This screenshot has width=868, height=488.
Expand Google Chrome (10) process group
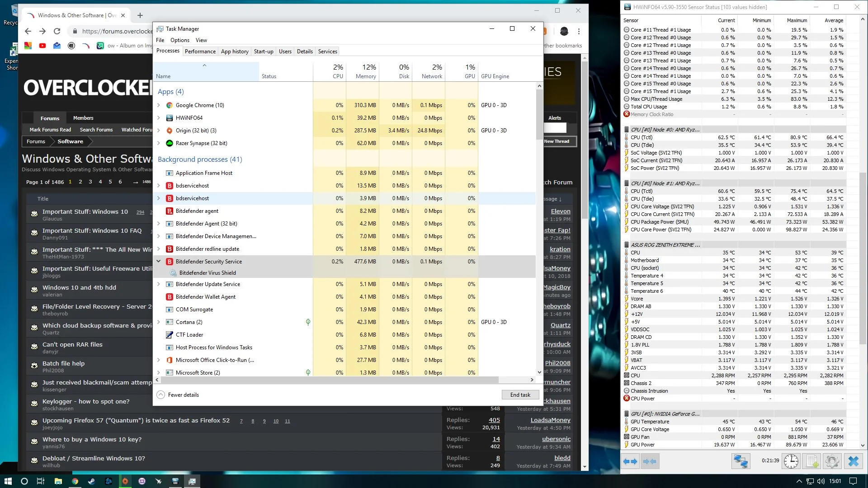click(x=159, y=105)
